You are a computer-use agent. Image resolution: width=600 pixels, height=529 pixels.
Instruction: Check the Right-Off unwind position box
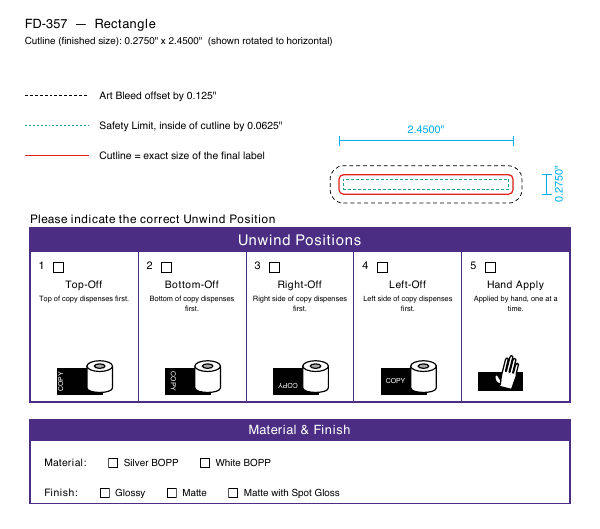(274, 267)
